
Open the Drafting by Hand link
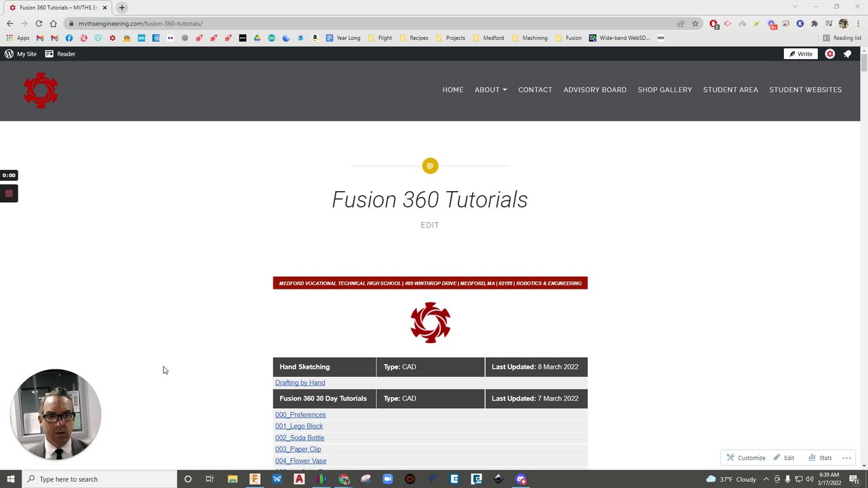(300, 383)
